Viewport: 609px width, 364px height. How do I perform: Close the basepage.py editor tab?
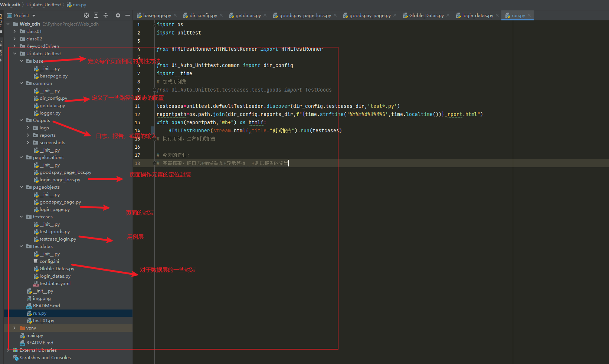click(175, 15)
